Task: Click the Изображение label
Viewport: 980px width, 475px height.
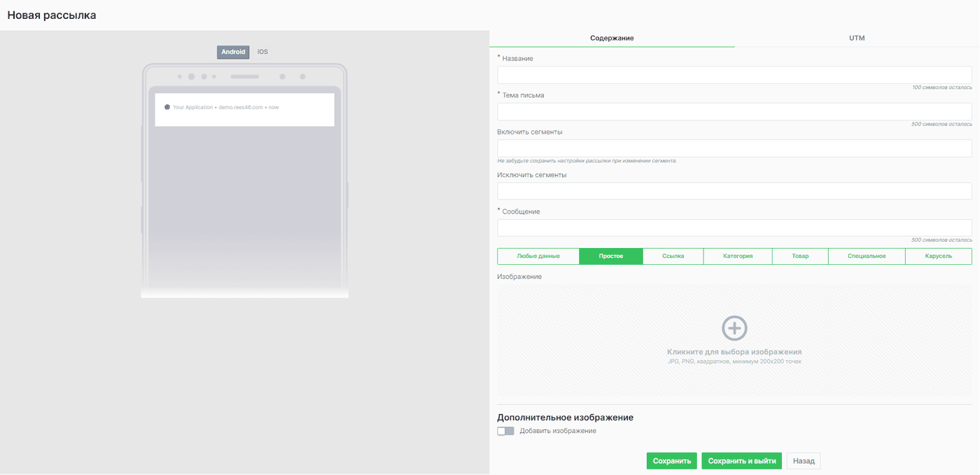Action: point(519,277)
